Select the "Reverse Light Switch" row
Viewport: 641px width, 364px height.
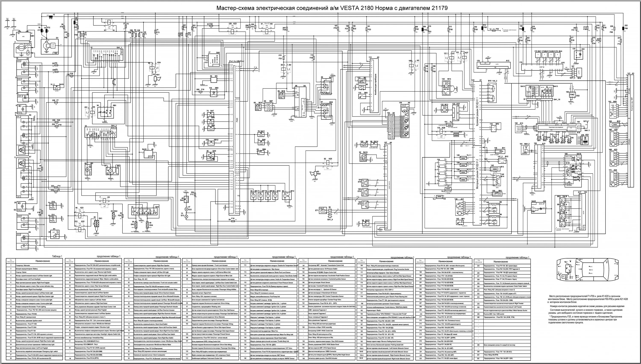[x=94, y=272]
